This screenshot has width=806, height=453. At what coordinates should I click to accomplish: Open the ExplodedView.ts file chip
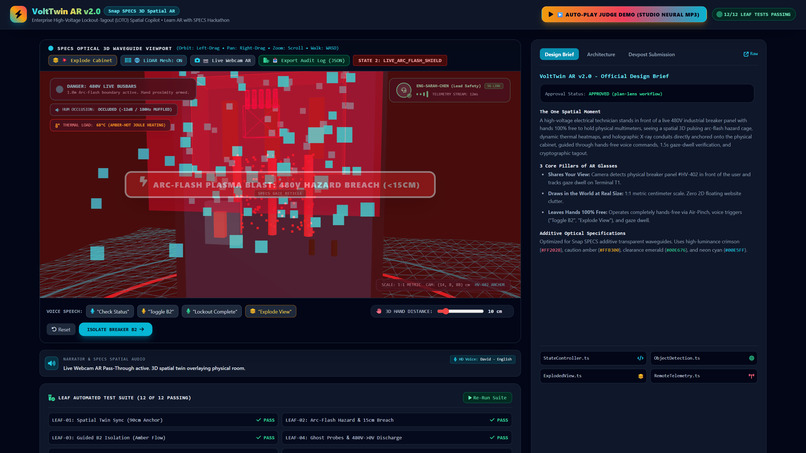[593, 376]
